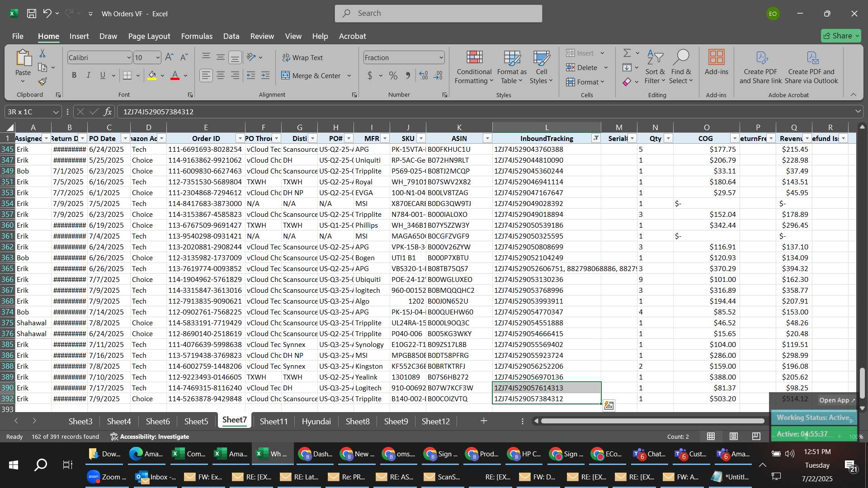Screen dimensions: 868x488
Task: Click the AutoSum sigma icon
Action: 627,53
